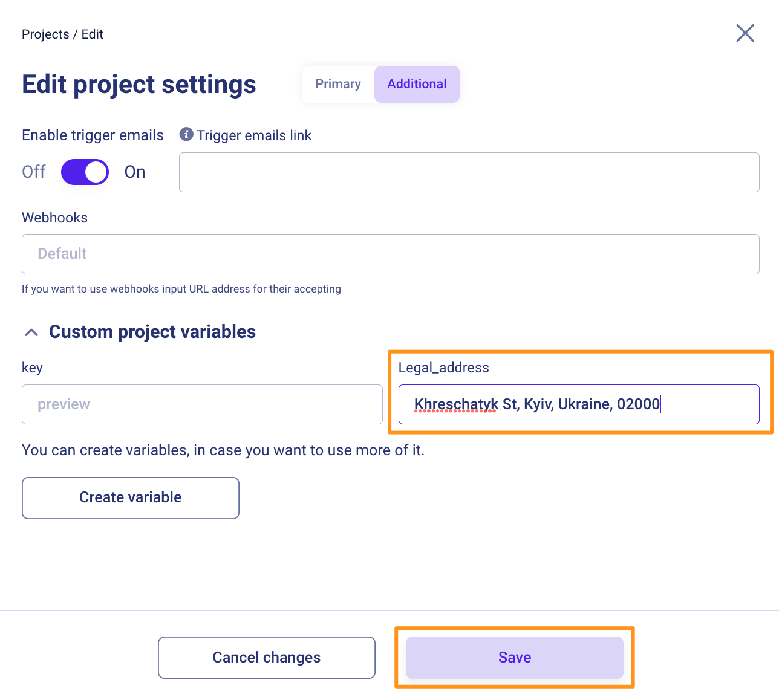Image resolution: width=779 pixels, height=700 pixels.
Task: Click the key preview input field
Action: click(202, 404)
